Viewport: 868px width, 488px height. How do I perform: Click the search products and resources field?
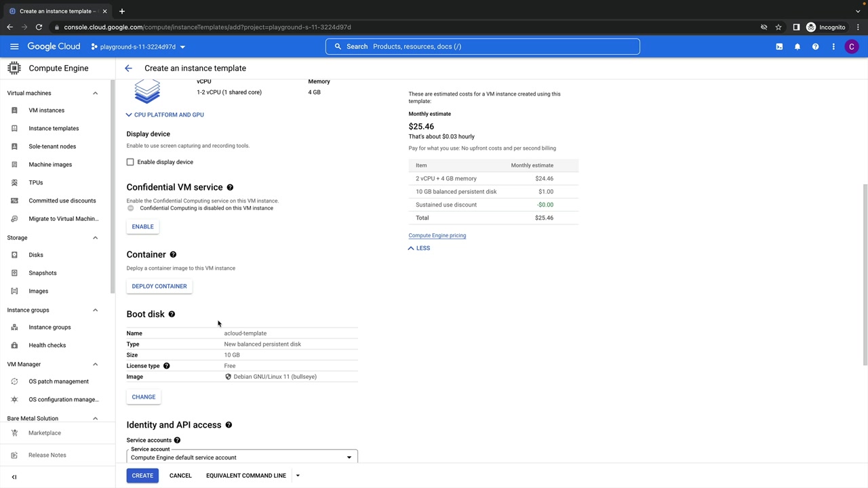click(x=482, y=47)
